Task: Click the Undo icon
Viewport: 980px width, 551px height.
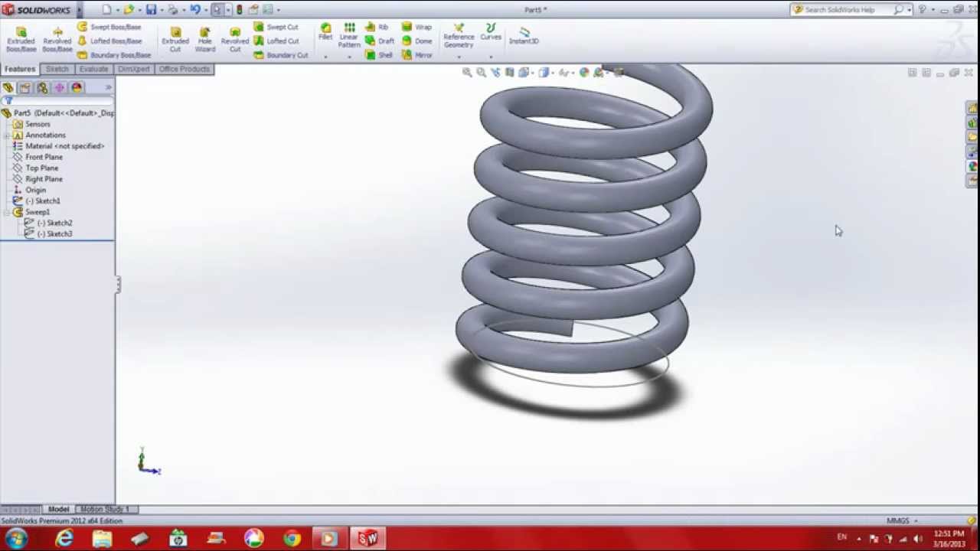Action: tap(194, 10)
